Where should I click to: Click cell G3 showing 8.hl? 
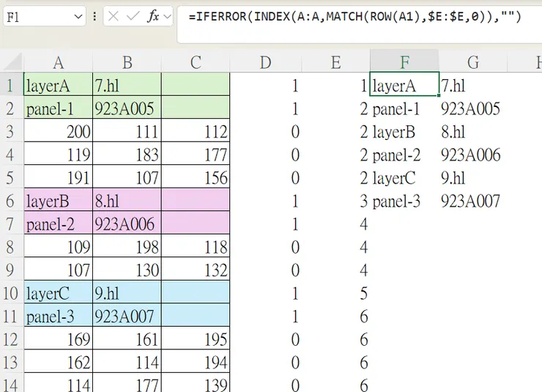click(x=473, y=130)
